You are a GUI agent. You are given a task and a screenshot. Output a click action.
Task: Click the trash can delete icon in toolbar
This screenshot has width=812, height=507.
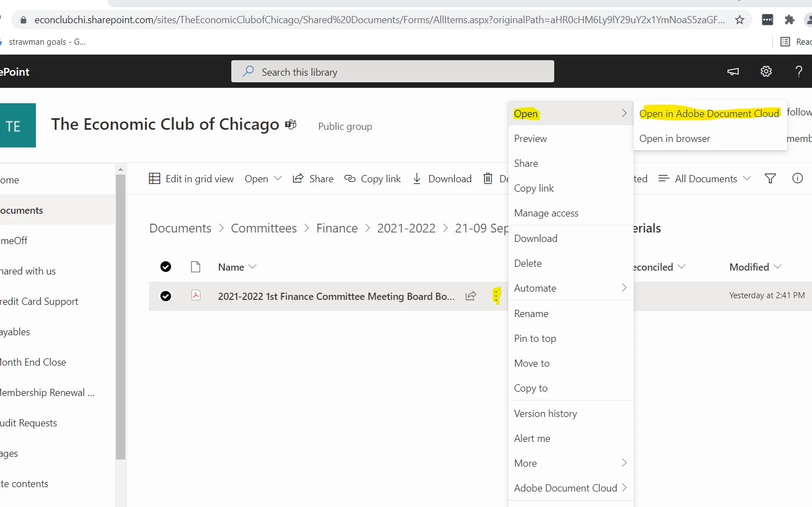point(488,178)
